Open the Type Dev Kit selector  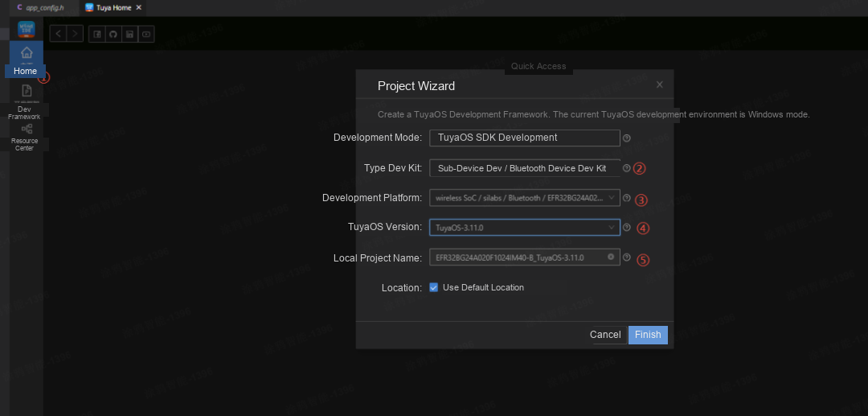pos(524,168)
